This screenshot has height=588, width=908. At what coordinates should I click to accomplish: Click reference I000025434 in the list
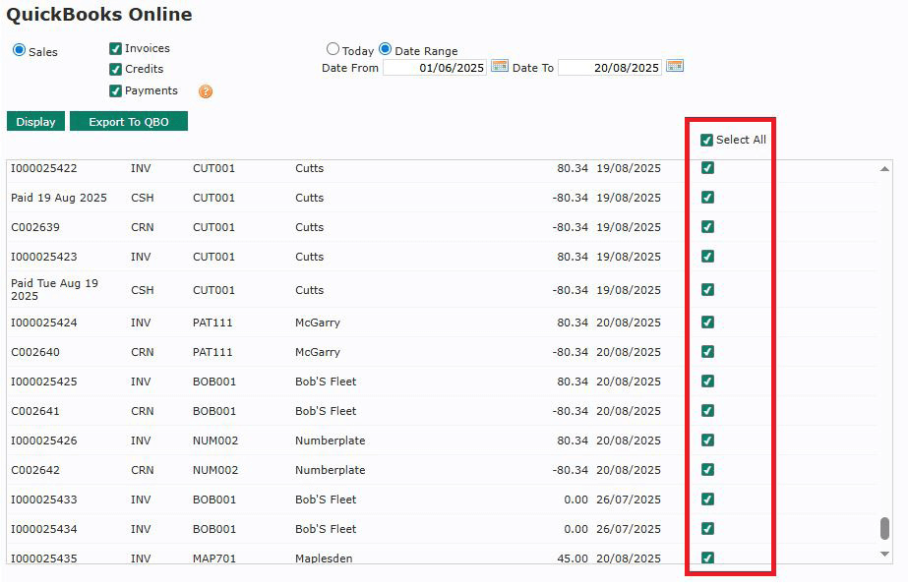pos(44,530)
